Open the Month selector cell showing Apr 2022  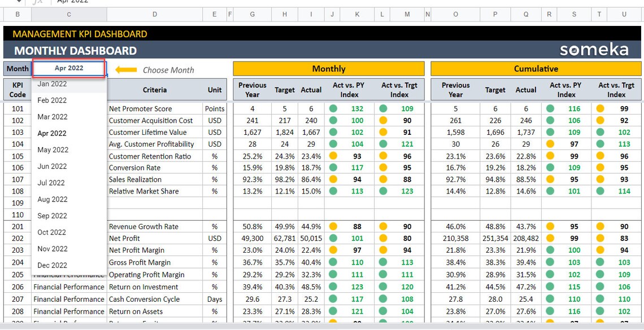[69, 68]
